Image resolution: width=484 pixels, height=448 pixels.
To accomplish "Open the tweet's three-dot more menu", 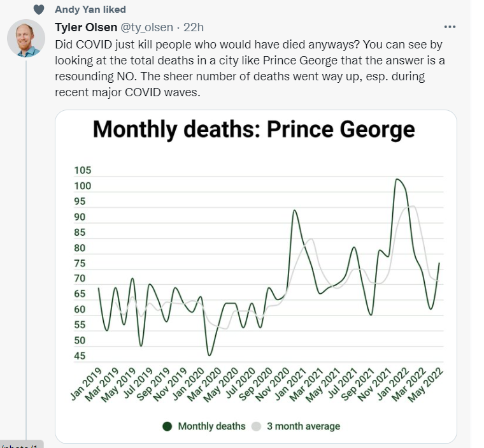I will pyautogui.click(x=450, y=27).
